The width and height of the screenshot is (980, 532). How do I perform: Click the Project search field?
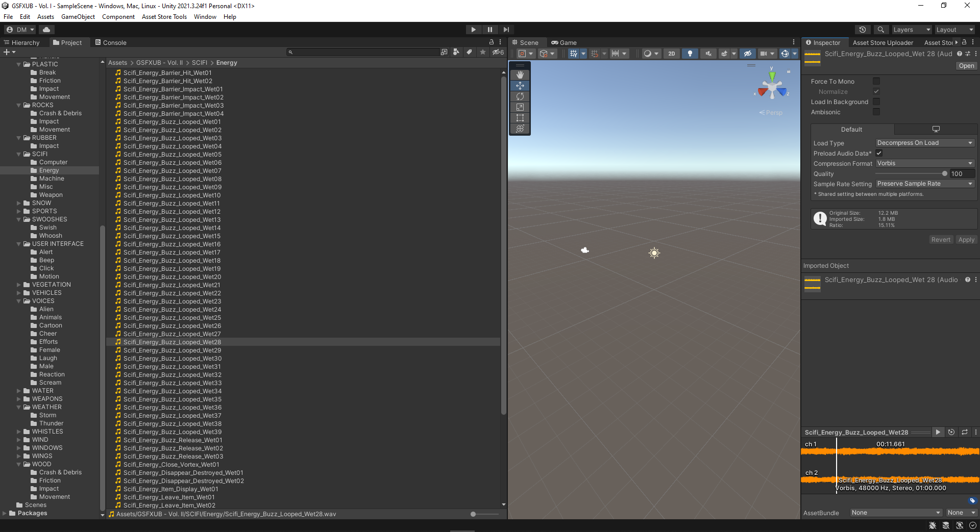(362, 52)
